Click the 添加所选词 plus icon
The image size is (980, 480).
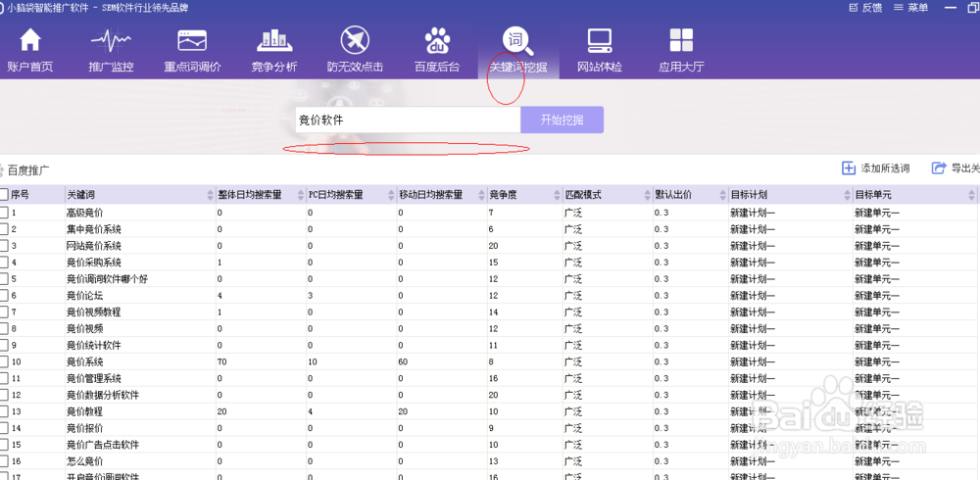click(848, 168)
